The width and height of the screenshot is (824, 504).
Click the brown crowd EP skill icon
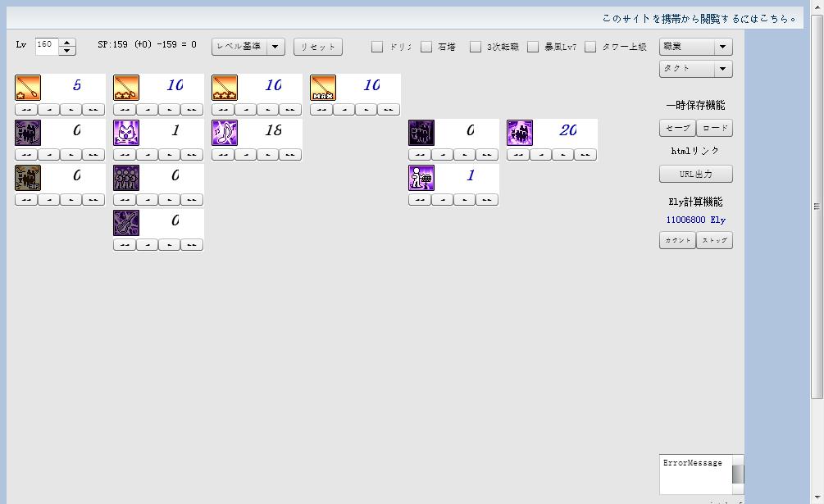pos(28,178)
